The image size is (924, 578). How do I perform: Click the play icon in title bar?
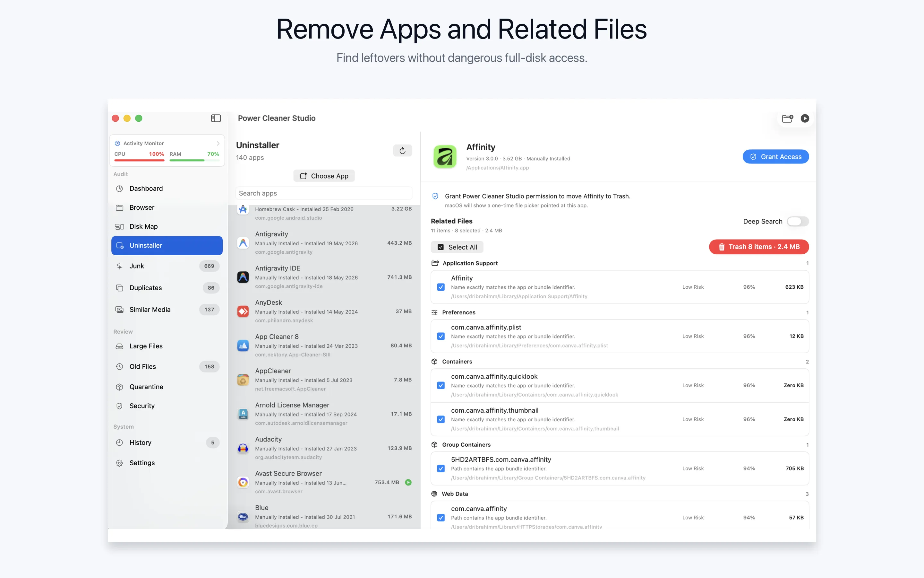pos(805,118)
